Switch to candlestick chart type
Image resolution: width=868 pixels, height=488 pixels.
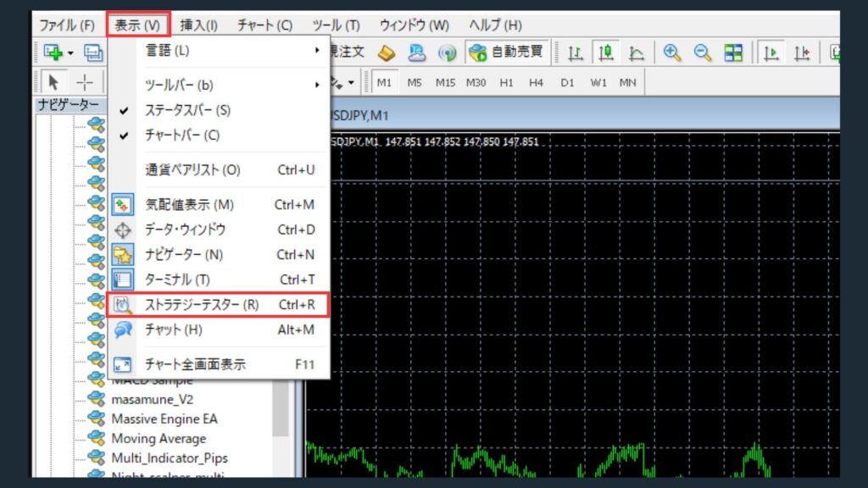pos(605,53)
